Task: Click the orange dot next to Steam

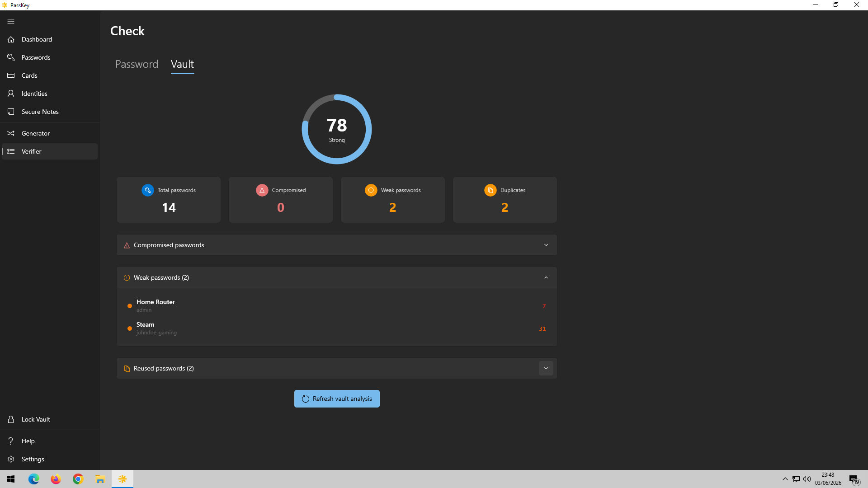Action: click(130, 328)
